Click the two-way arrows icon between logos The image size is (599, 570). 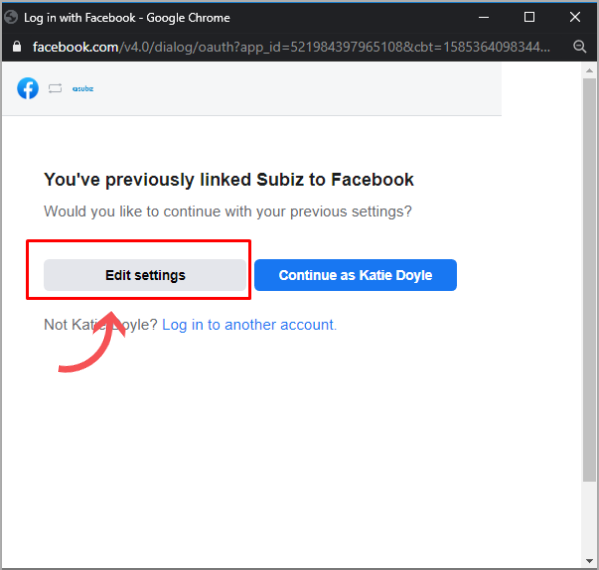[55, 89]
